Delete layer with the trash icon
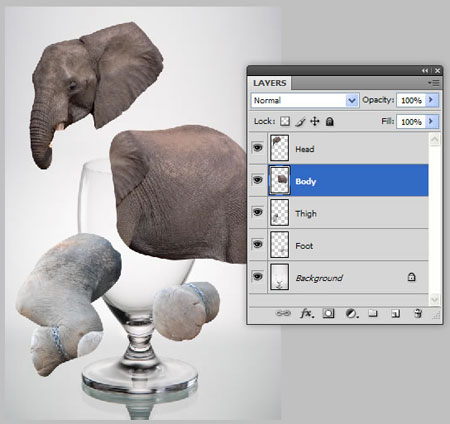Image resolution: width=450 pixels, height=424 pixels. [418, 313]
